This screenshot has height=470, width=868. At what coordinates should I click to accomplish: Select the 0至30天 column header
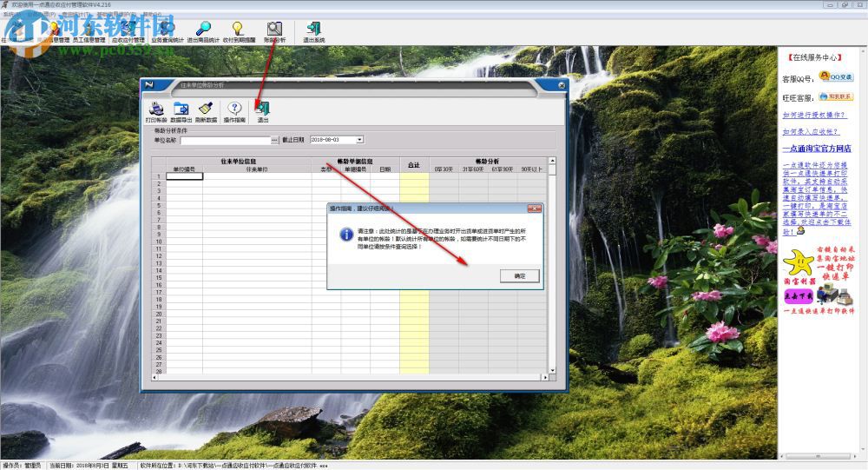444,169
